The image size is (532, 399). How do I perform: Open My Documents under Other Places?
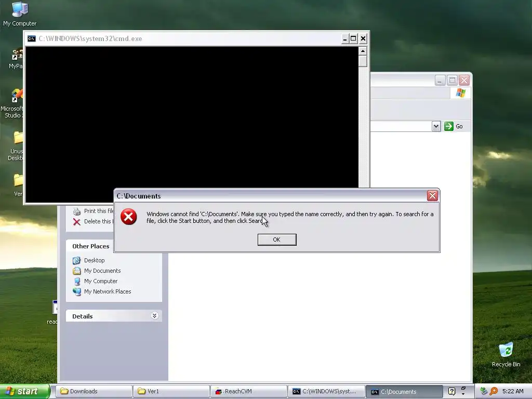pos(102,271)
